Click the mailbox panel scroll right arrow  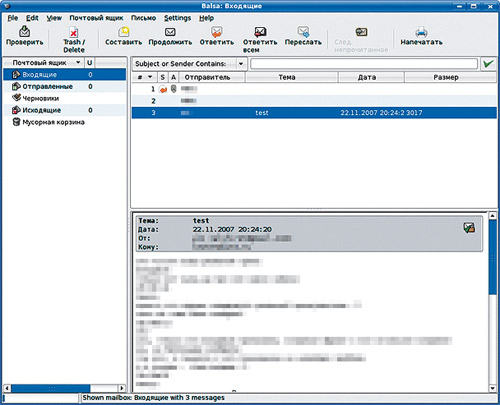click(x=122, y=388)
